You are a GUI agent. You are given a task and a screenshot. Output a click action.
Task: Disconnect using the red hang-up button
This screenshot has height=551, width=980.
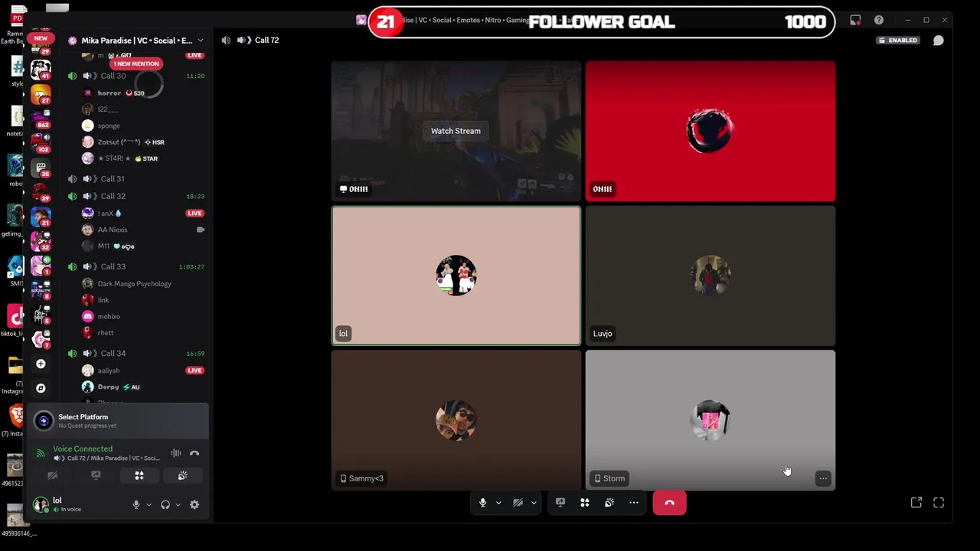[x=670, y=503]
